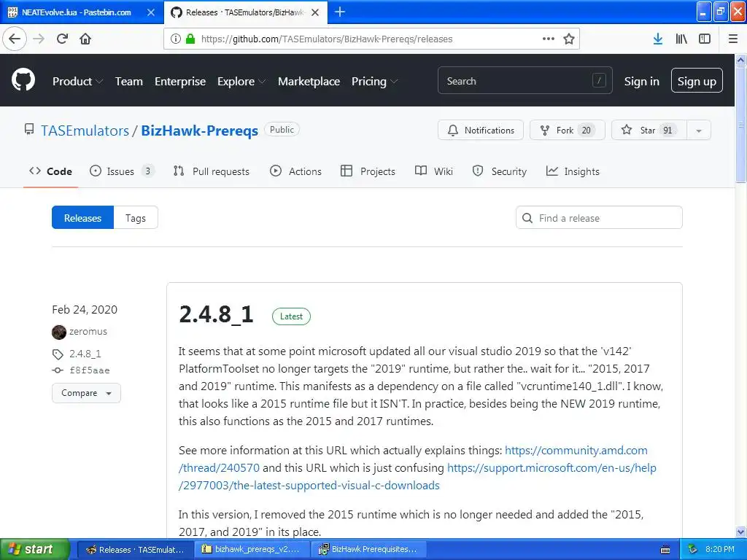Open the f8f5aae commit link

click(x=90, y=370)
